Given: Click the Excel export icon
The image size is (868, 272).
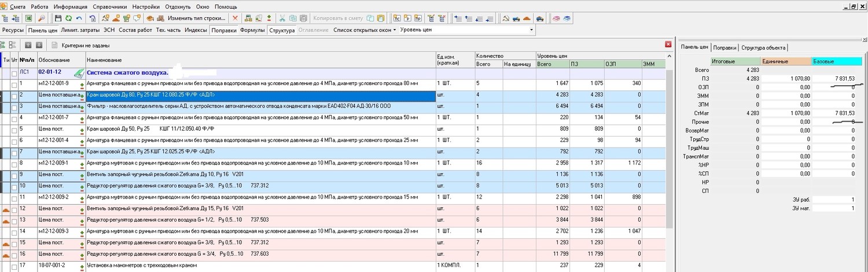Looking at the screenshot, I should [x=28, y=19].
